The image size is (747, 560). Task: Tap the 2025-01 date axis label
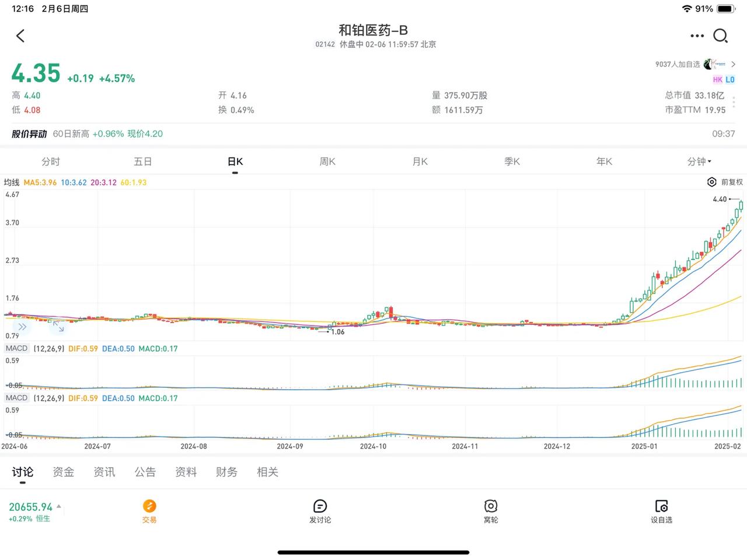click(644, 446)
